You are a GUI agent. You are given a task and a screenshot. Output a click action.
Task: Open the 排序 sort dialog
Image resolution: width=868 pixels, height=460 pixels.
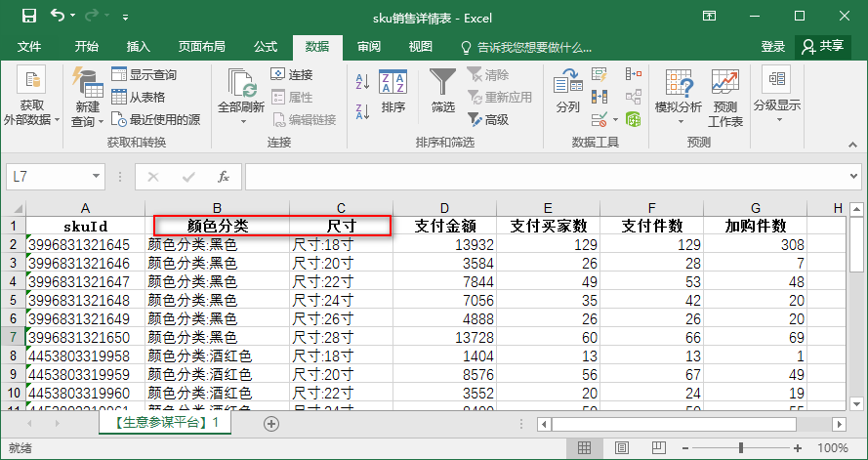(393, 92)
